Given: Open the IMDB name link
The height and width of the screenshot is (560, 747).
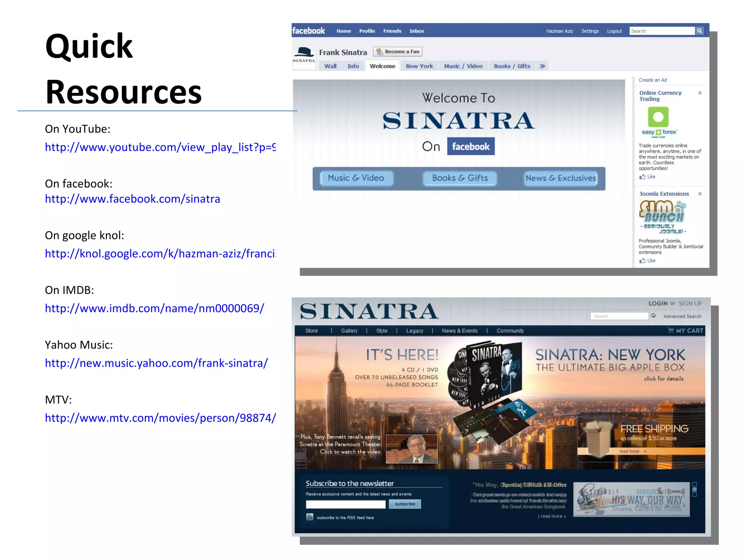Looking at the screenshot, I should pyautogui.click(x=155, y=308).
